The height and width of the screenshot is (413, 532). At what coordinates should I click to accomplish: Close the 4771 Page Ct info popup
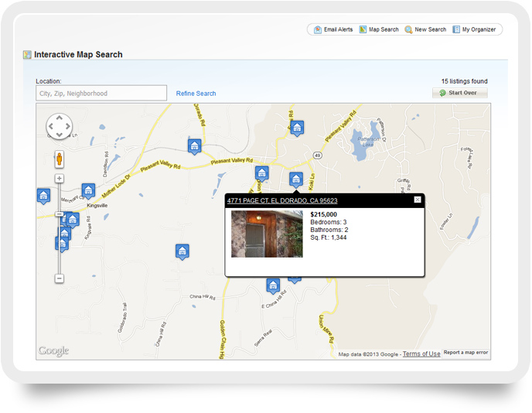coord(418,200)
